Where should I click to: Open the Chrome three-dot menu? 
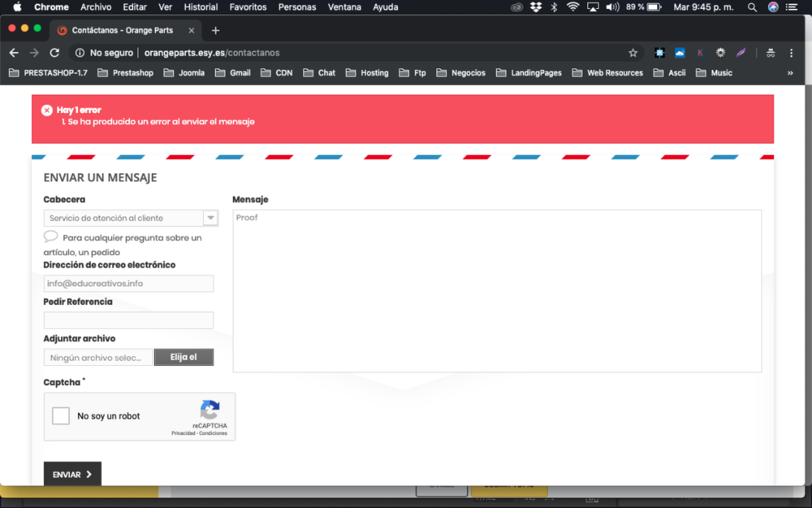(791, 53)
